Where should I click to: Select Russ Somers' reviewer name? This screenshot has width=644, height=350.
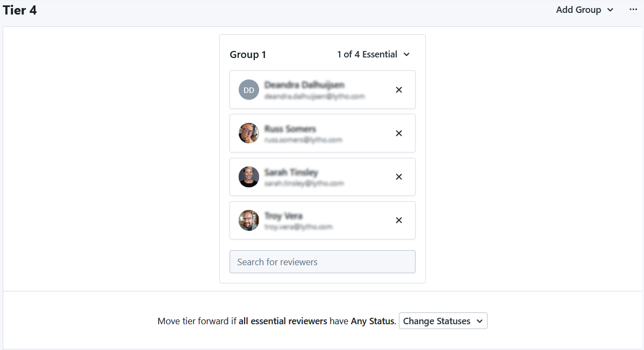pos(290,129)
